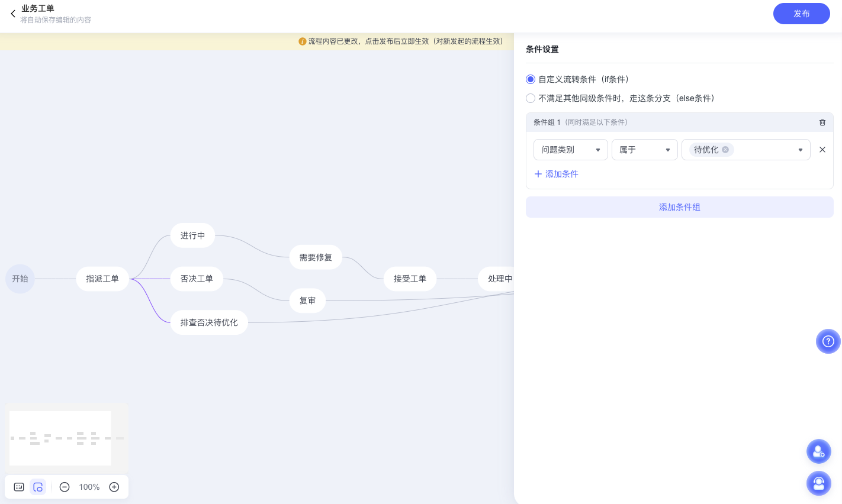Viewport: 842px width, 504px height.
Task: Open the keyboard shortcuts panel icon
Action: point(18,487)
